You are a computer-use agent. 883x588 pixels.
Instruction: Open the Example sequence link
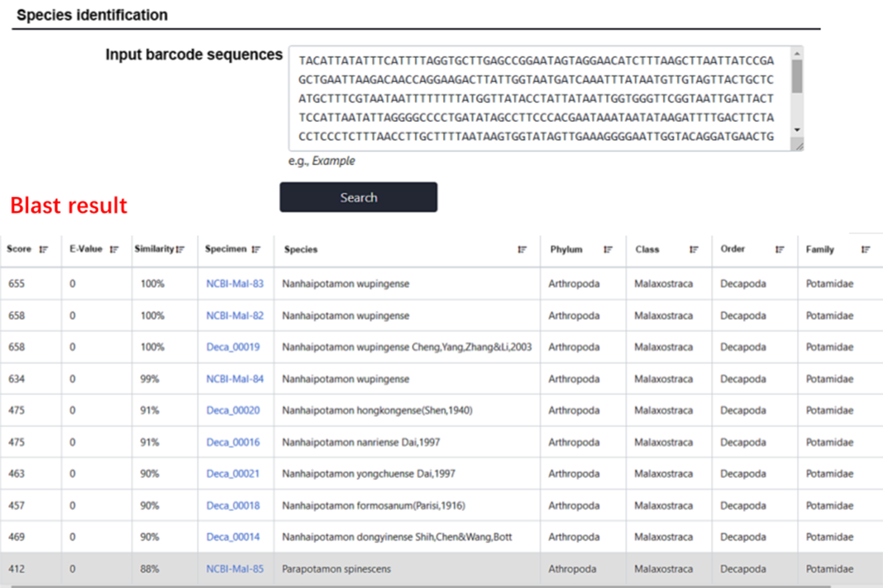click(x=333, y=161)
